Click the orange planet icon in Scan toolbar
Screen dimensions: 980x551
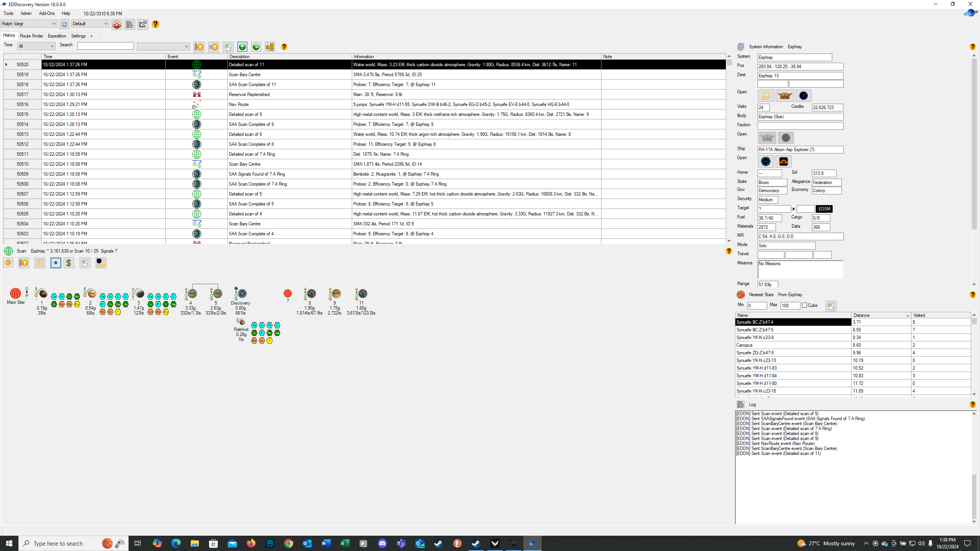tap(8, 263)
